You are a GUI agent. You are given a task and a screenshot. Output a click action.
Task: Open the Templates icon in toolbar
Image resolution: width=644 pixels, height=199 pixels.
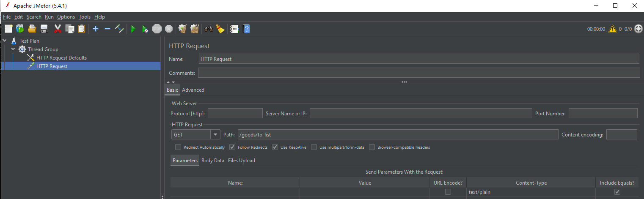[x=20, y=29]
